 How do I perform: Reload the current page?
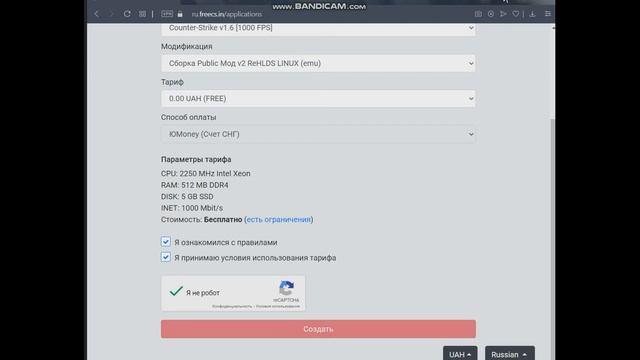click(x=127, y=14)
